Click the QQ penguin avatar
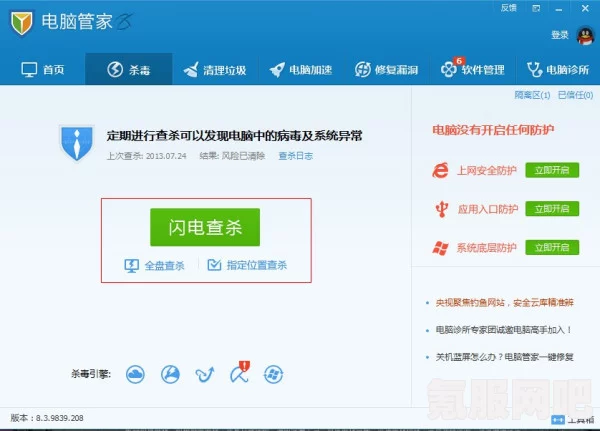This screenshot has height=431, width=600. [x=585, y=36]
